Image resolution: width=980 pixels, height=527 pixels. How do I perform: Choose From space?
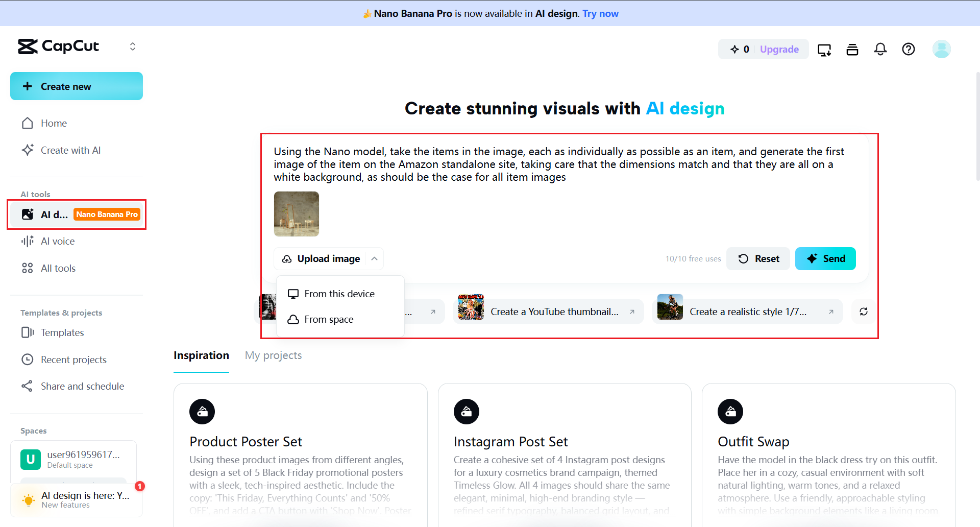(x=340, y=319)
